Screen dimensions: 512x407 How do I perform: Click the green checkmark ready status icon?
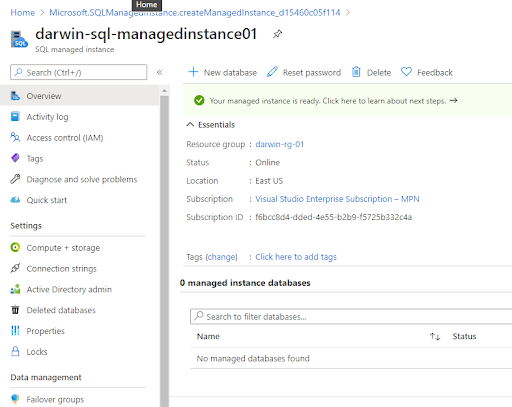pos(199,100)
